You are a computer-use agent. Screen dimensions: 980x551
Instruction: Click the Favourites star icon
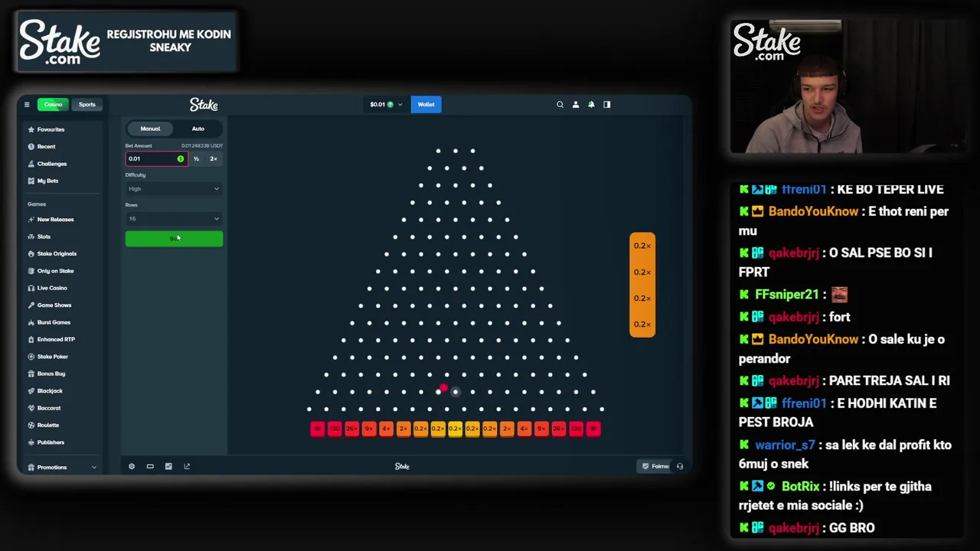(31, 129)
